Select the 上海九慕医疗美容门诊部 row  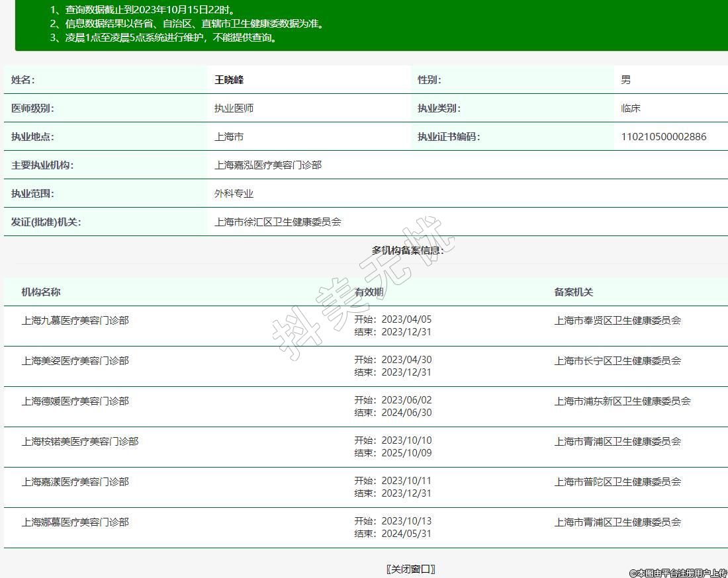75,321
